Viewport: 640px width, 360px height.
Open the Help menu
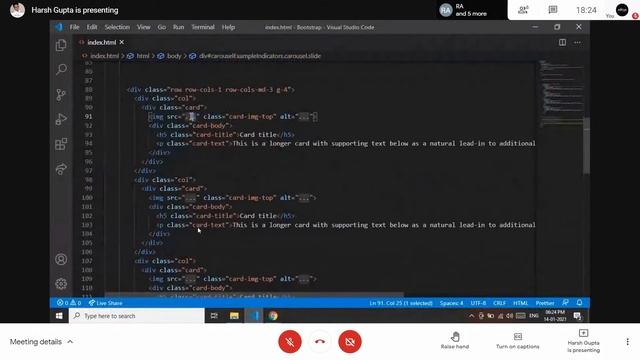[x=228, y=27]
